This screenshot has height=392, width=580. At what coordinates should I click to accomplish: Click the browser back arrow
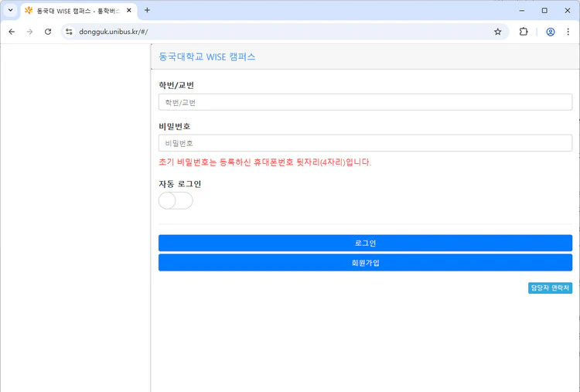click(x=12, y=32)
